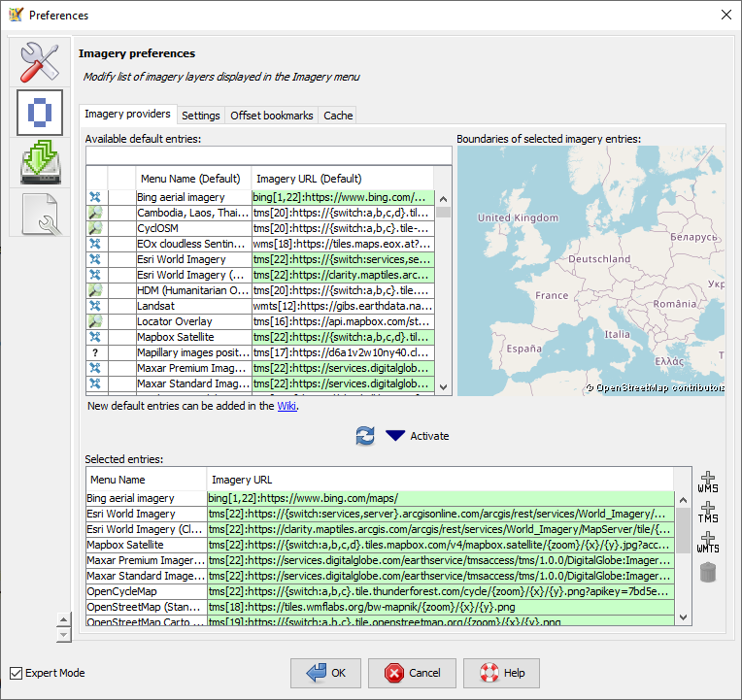This screenshot has width=742, height=700.
Task: Select the imagery preferences sidebar icon
Action: click(40, 113)
